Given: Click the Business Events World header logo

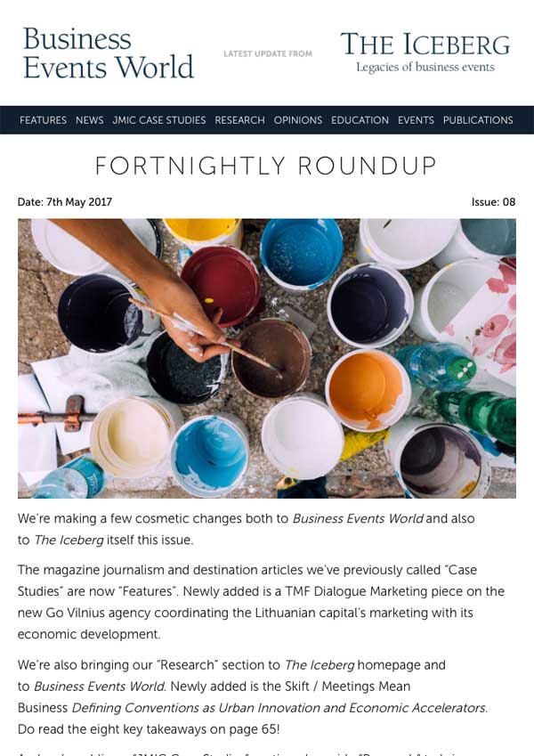Looking at the screenshot, I should (108, 53).
